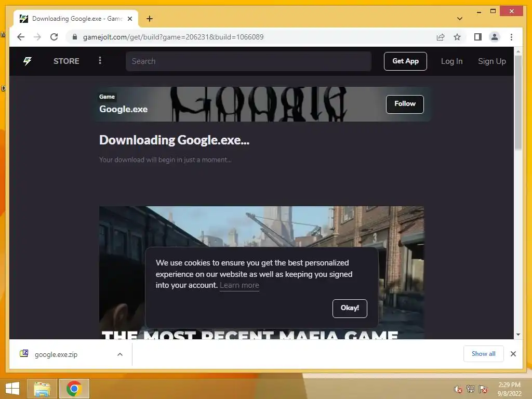Viewport: 532px width, 399px height.
Task: Click the muted volume tray icon
Action: (x=458, y=389)
